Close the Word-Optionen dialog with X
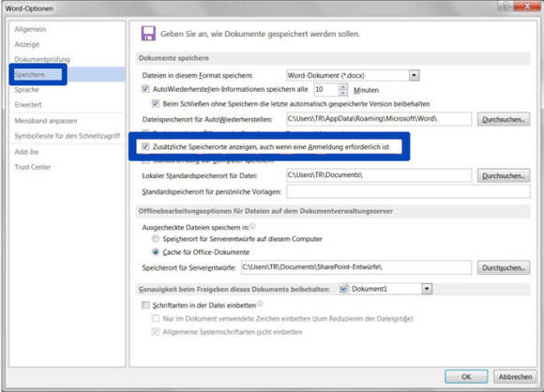544x392 pixels. click(x=527, y=6)
